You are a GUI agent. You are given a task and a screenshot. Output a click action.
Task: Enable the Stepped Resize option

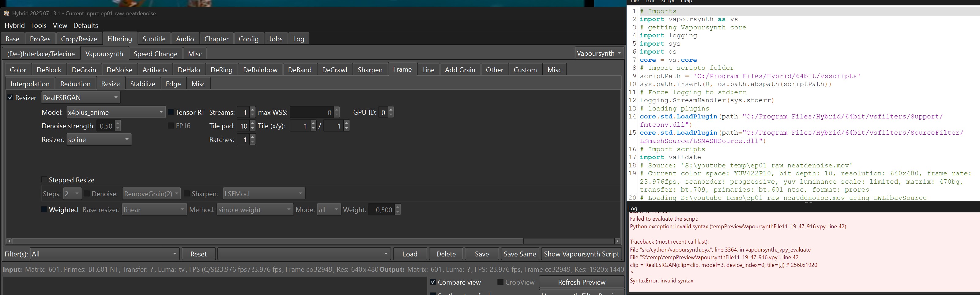click(x=44, y=180)
